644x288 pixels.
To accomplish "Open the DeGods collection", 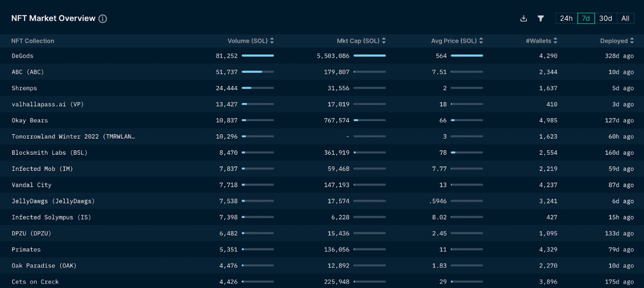I will coord(23,56).
